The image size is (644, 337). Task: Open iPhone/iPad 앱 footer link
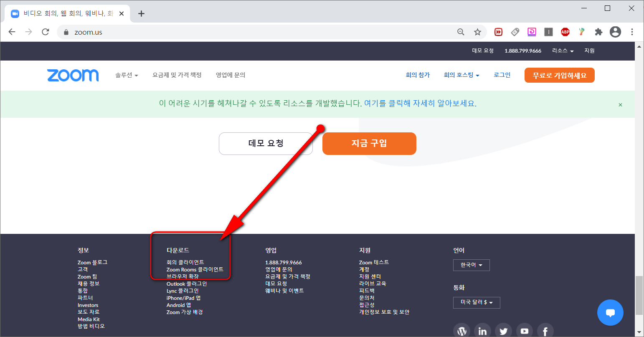point(183,298)
